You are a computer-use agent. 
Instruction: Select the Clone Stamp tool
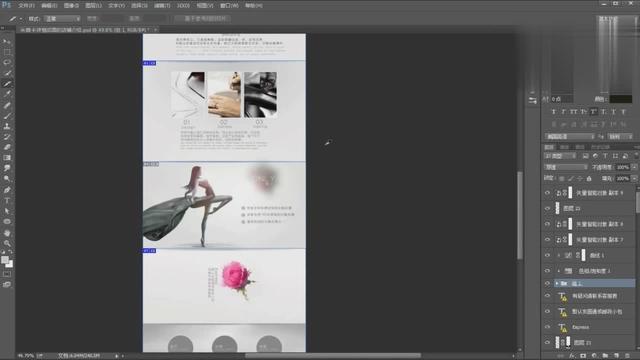pyautogui.click(x=7, y=126)
